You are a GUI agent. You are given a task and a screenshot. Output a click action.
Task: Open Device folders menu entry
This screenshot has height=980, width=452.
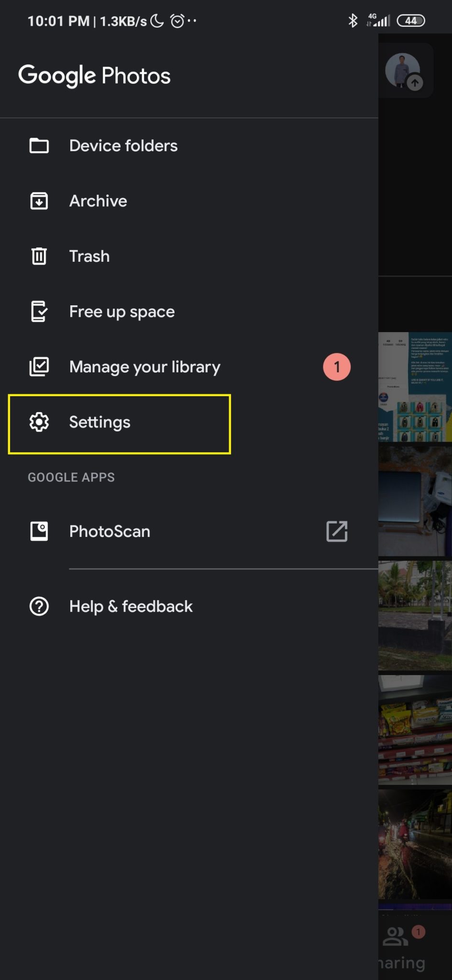189,145
